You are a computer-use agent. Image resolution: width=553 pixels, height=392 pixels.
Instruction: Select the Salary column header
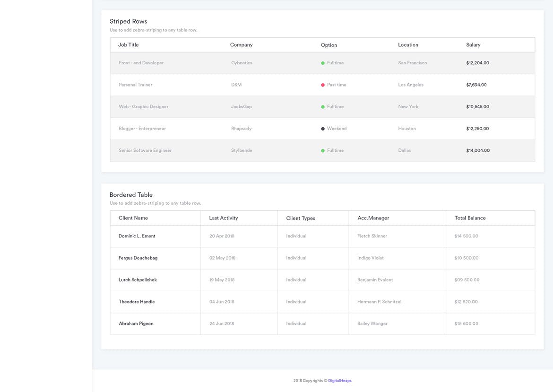(473, 44)
